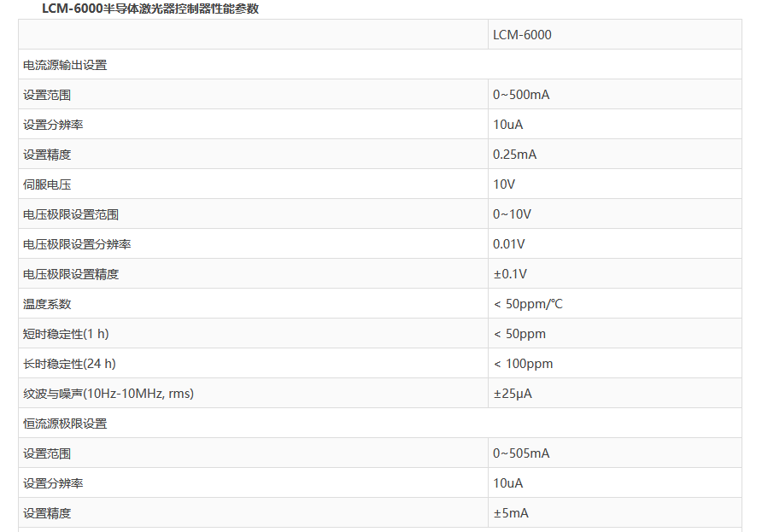Click the 短时稳定性(1 h) label
The image size is (768, 532).
66,334
